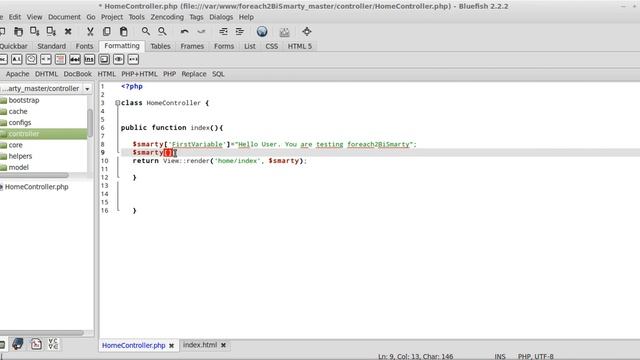The width and height of the screenshot is (640, 360).
Task: Switch to the HTML 5 toolbar tab
Action: pyautogui.click(x=300, y=46)
